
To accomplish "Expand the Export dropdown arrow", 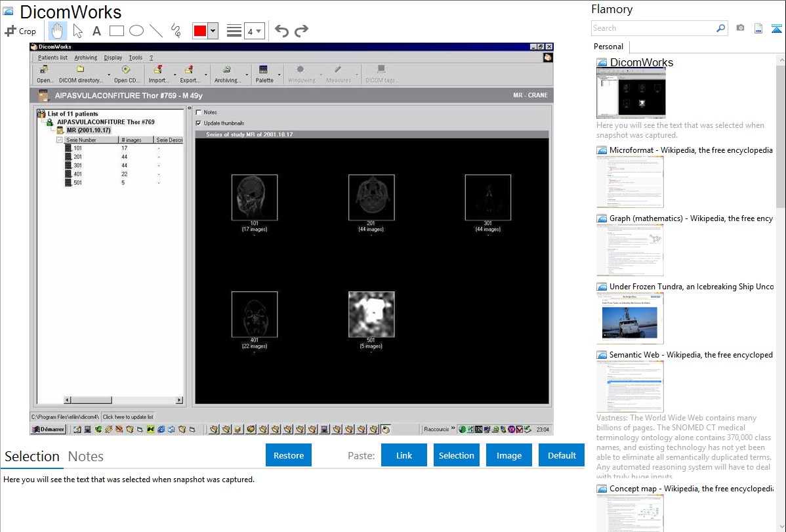I will [205, 75].
